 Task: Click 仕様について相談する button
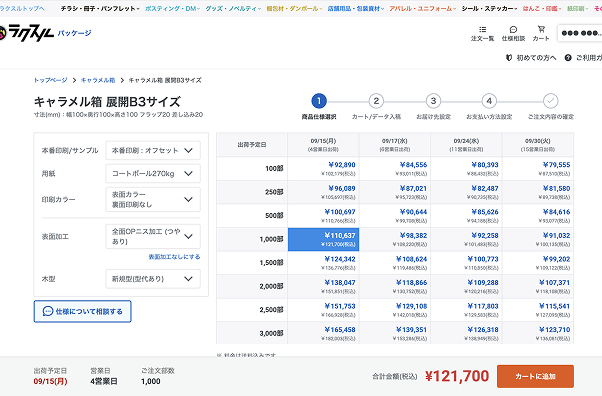tap(83, 311)
